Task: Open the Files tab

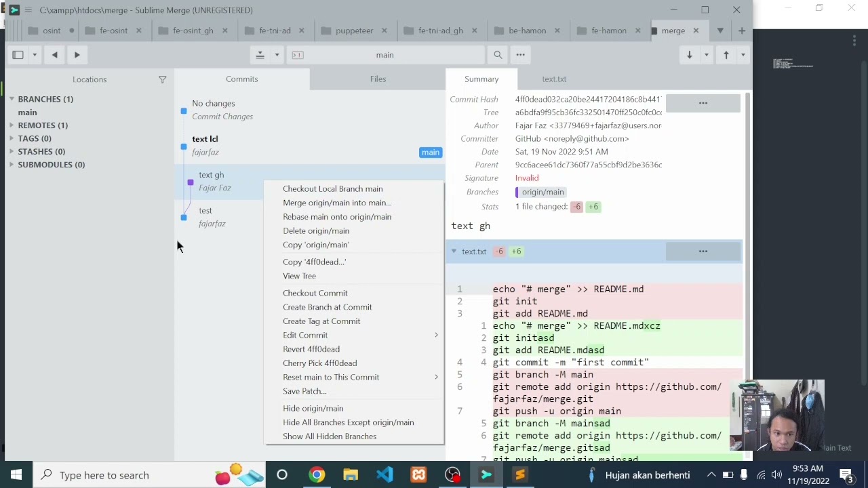Action: coord(378,79)
